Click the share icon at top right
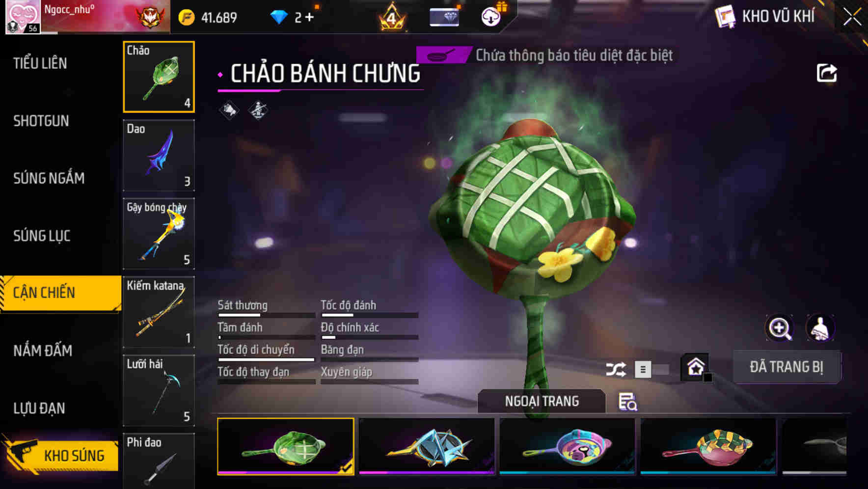This screenshot has height=489, width=868. pos(826,73)
